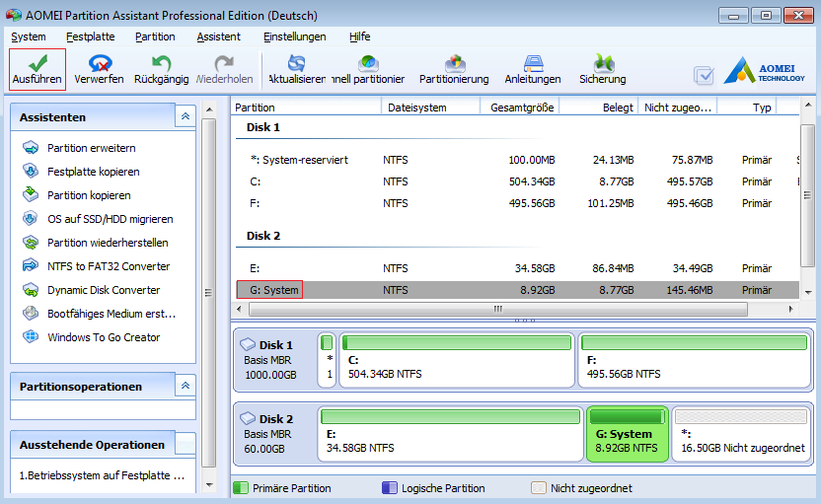Select the C: partition row in list
The image size is (821, 504).
516,181
